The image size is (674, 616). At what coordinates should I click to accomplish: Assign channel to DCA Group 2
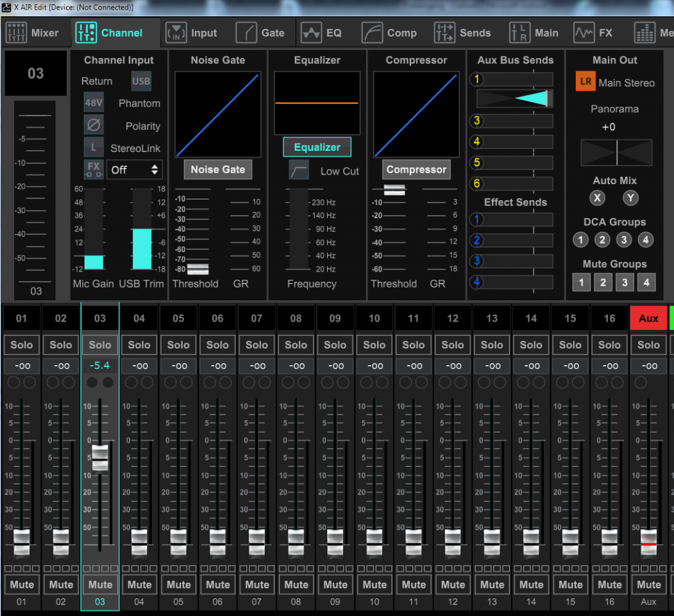[x=602, y=239]
